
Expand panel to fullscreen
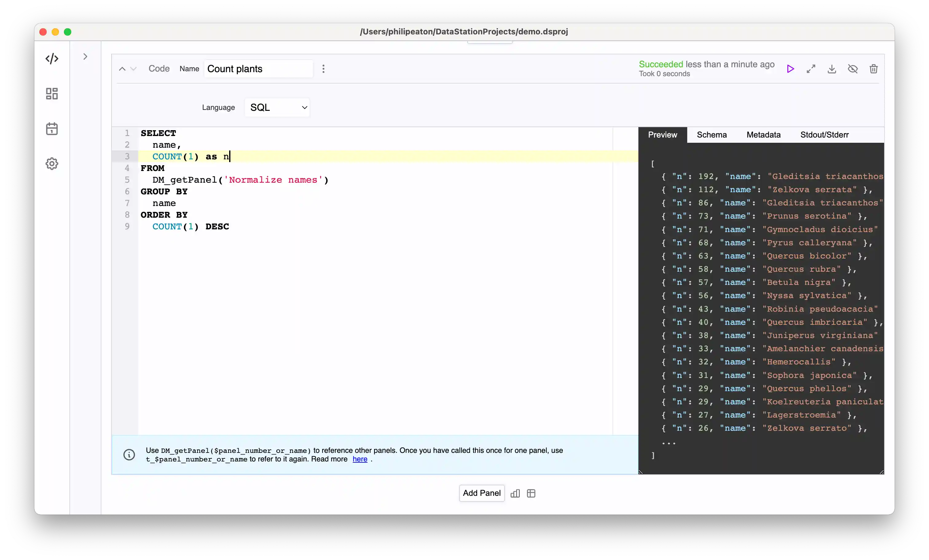(811, 69)
